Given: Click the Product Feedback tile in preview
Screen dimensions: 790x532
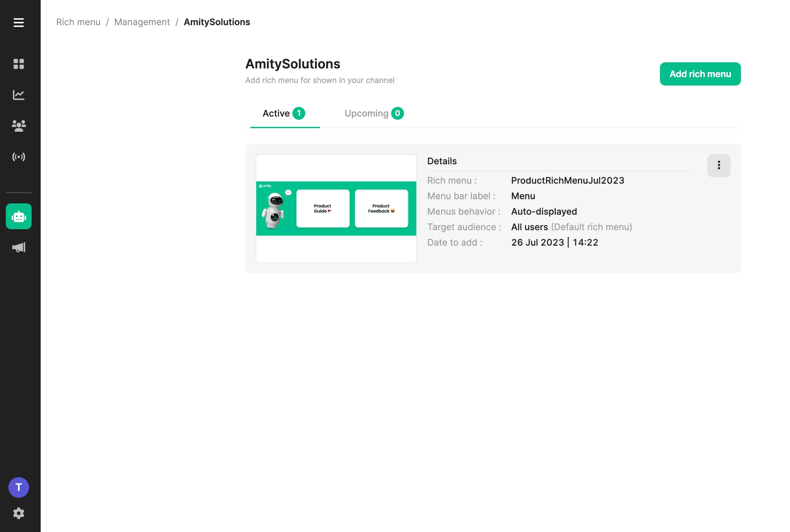Looking at the screenshot, I should click(x=381, y=208).
